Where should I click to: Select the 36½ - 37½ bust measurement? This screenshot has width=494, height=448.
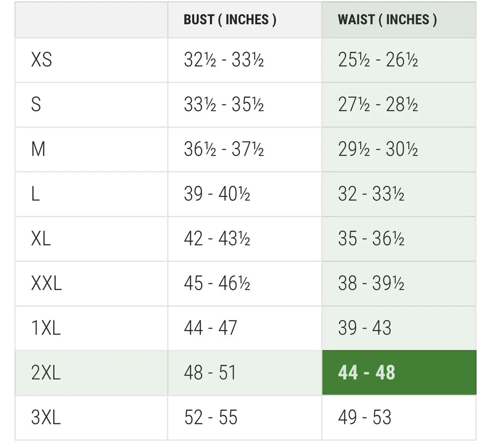click(x=224, y=149)
